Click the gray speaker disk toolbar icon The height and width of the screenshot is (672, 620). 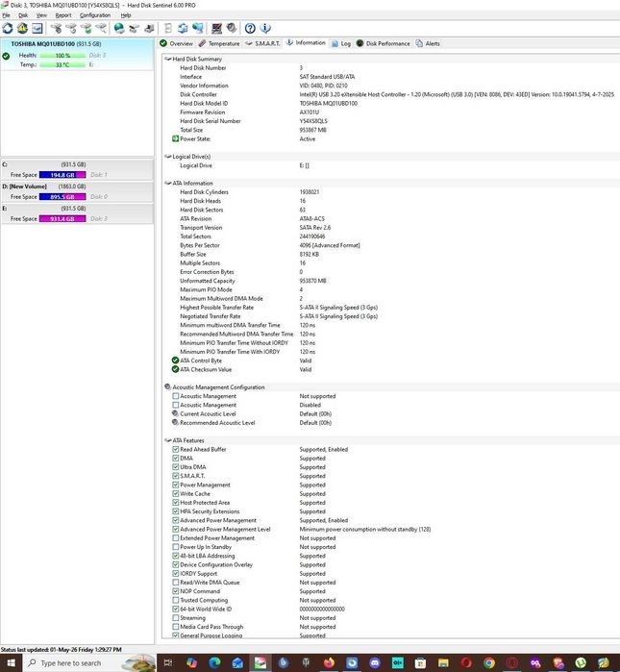click(232, 28)
